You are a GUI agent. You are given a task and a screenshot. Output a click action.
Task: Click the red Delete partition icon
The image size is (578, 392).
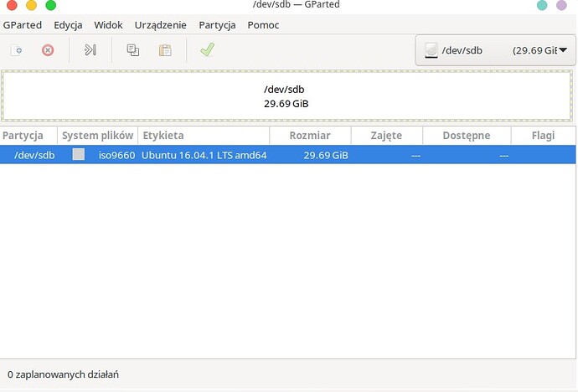(x=48, y=50)
